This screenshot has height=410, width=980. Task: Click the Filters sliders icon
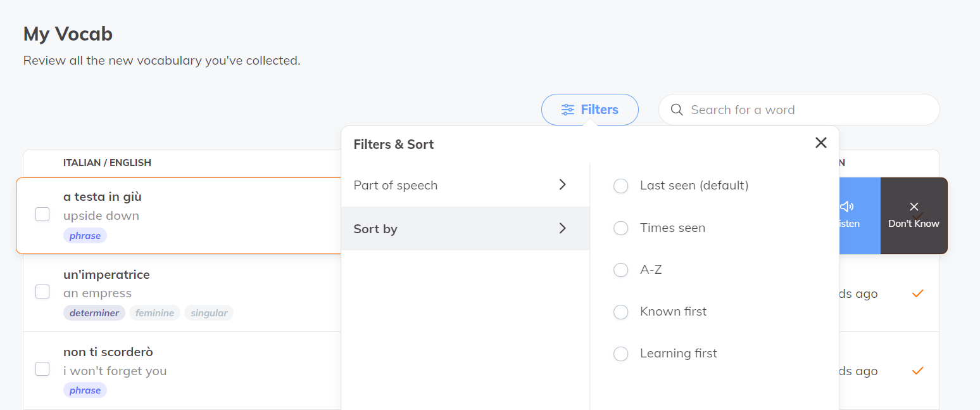tap(568, 110)
